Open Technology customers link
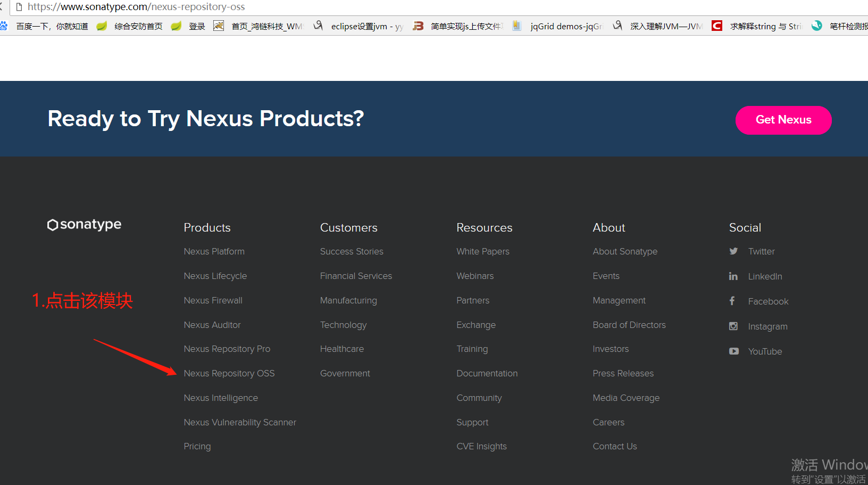 coord(343,325)
